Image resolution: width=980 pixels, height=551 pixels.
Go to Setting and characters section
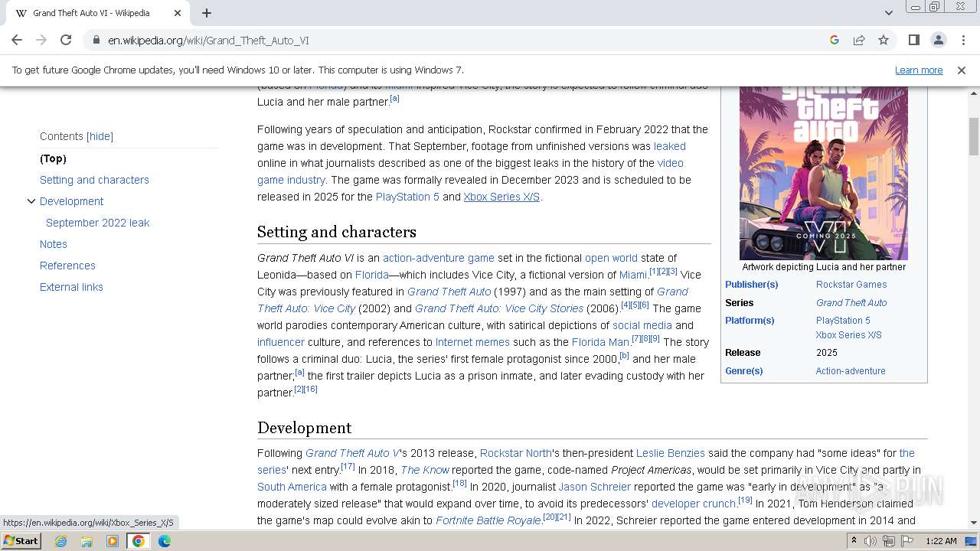tap(94, 180)
